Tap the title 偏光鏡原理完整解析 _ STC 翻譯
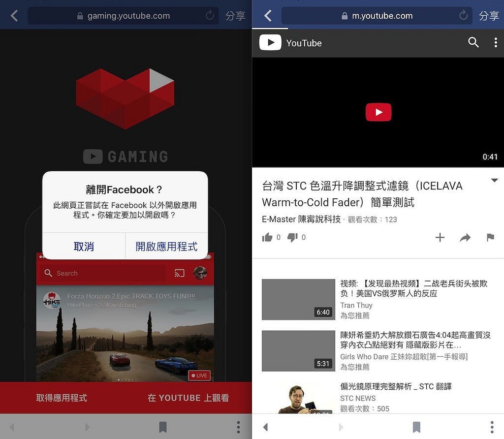 396,386
